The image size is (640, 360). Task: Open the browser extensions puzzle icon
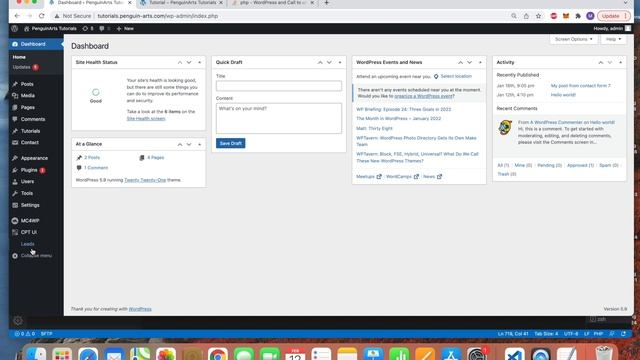click(578, 16)
